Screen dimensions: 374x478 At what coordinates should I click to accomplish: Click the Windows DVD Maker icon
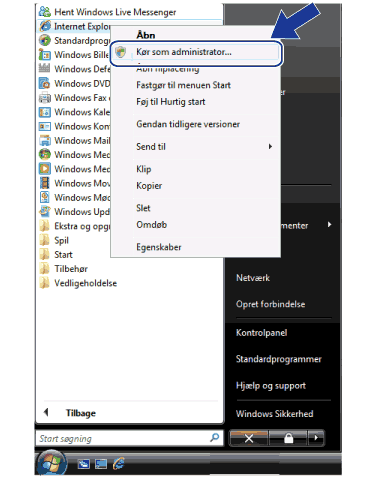(x=44, y=83)
